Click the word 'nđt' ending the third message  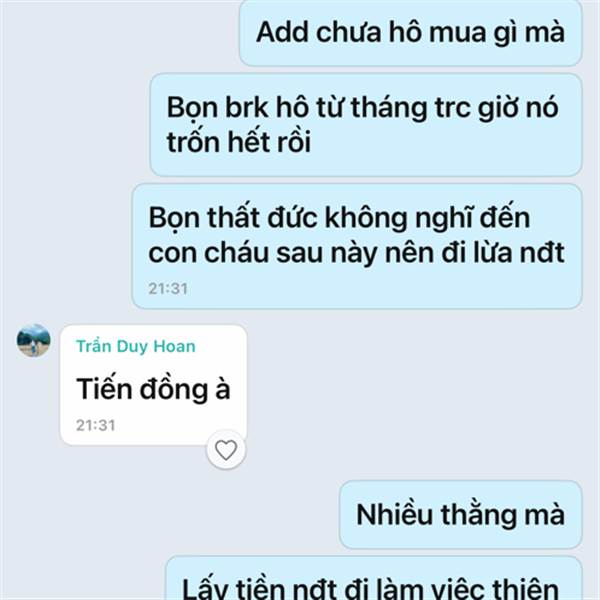[545, 253]
